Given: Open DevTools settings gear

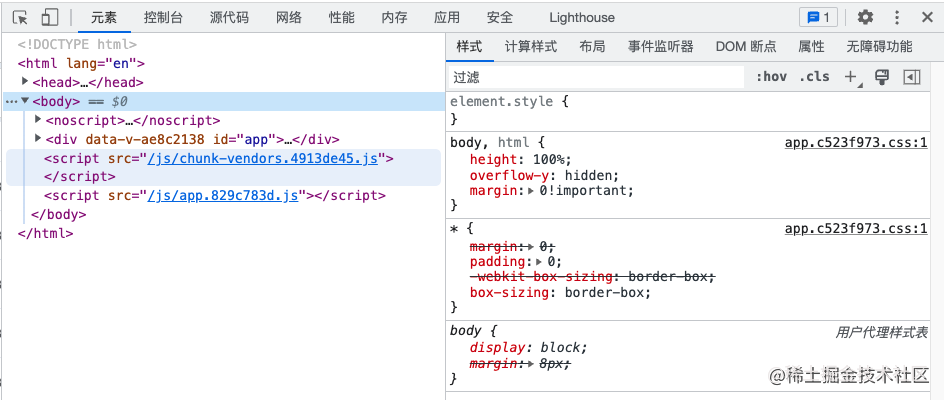Looking at the screenshot, I should [x=865, y=17].
